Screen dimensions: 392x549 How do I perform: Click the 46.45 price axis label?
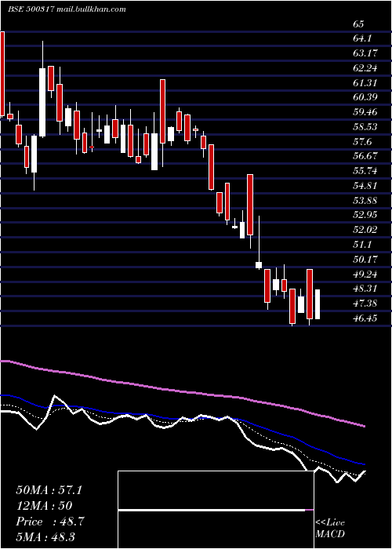365,318
